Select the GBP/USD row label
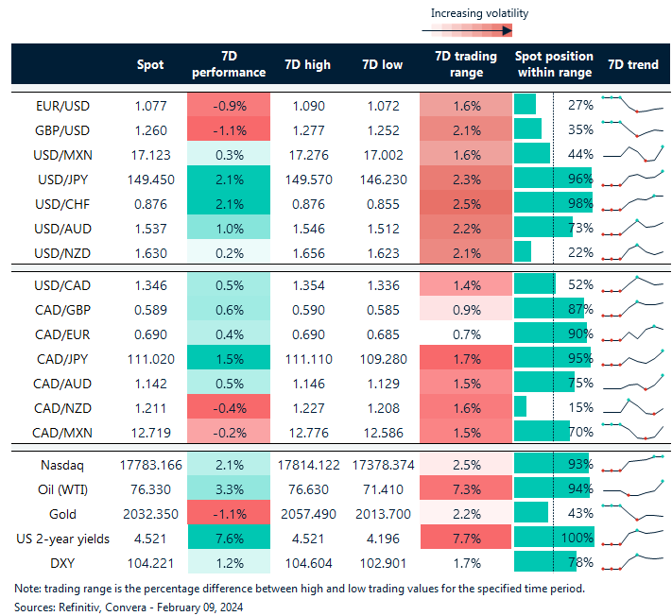The image size is (672, 616). [x=63, y=128]
